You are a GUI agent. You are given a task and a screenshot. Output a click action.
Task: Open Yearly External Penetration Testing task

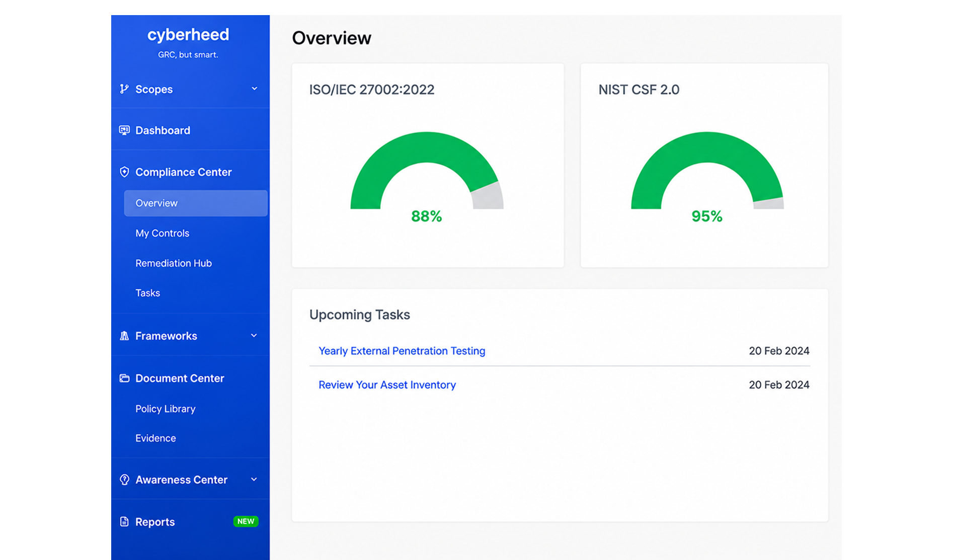(402, 351)
